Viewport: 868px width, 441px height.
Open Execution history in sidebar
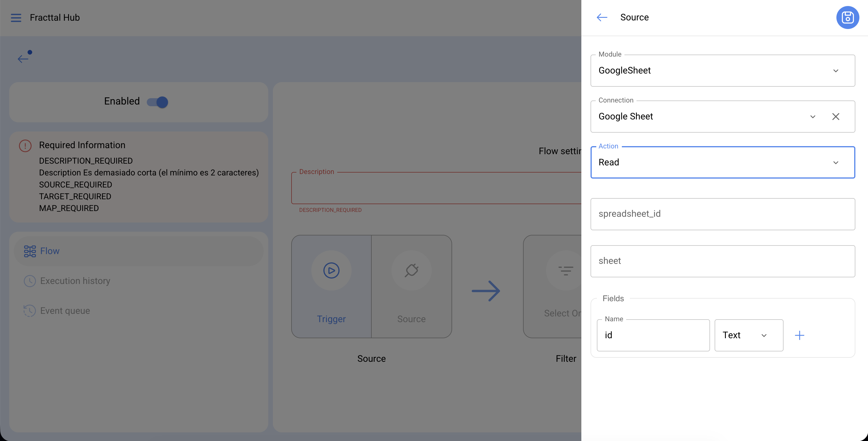click(75, 281)
